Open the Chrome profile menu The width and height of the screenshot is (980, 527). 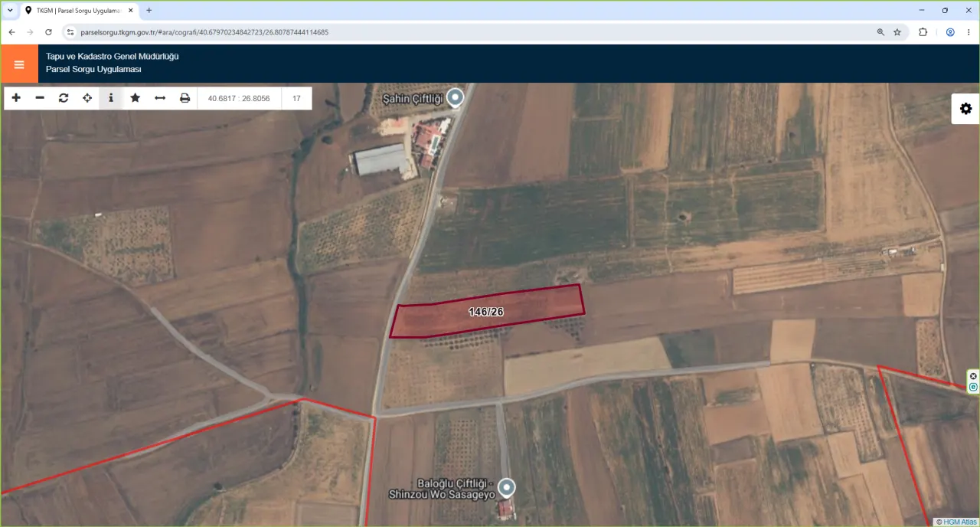950,32
